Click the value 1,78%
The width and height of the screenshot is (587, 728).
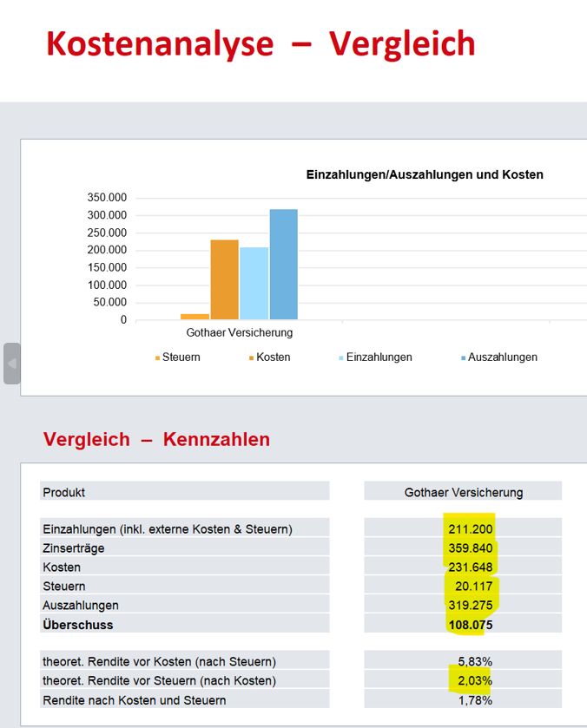475,700
